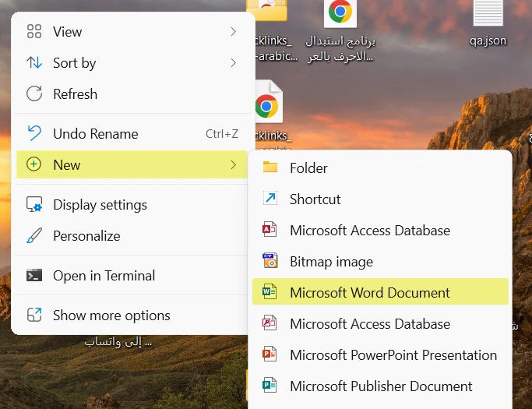Choose Refresh from the context menu
Screen dimensions: 532x409
point(133,94)
